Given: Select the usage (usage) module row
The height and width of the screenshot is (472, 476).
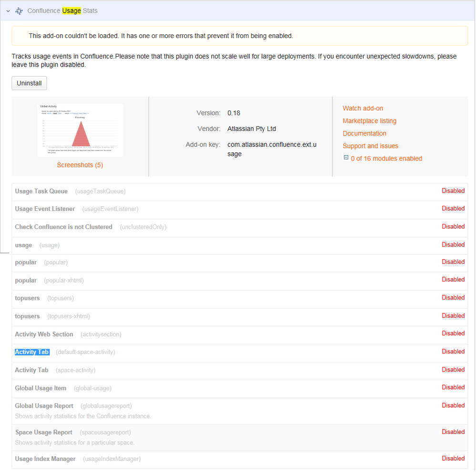Looking at the screenshot, I should (x=240, y=245).
